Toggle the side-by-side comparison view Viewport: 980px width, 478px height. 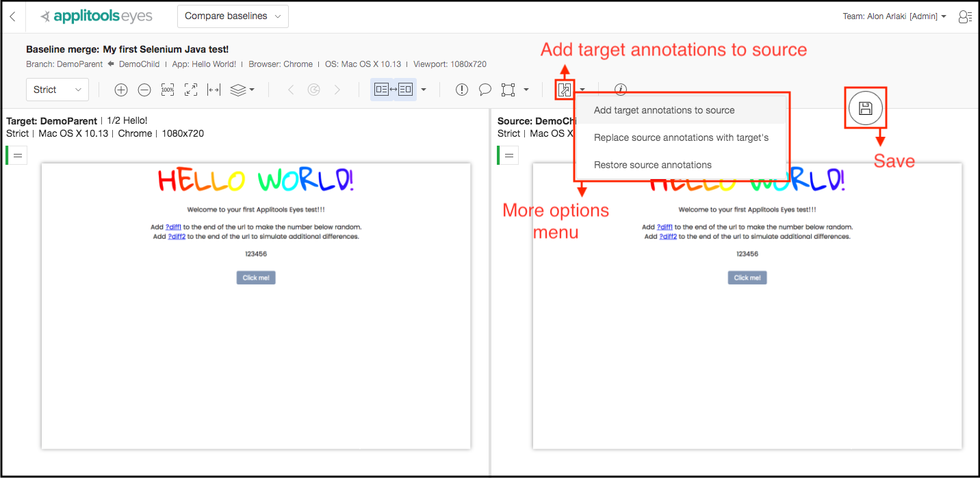pos(394,90)
